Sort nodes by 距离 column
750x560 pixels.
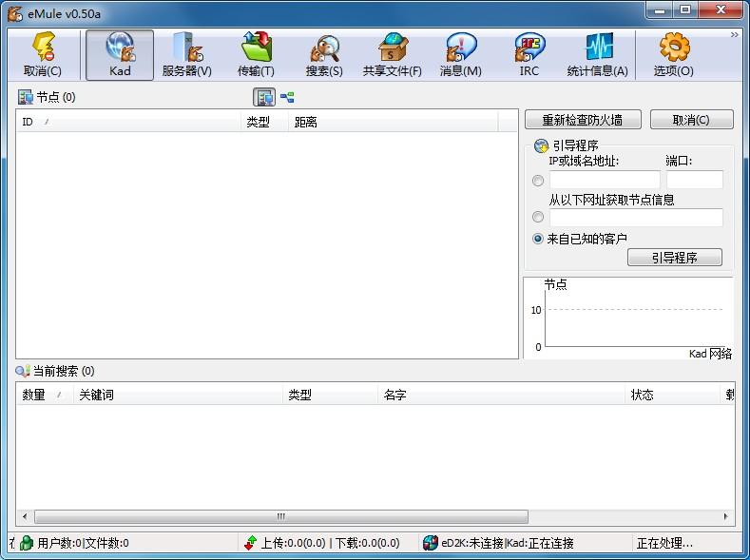click(394, 122)
